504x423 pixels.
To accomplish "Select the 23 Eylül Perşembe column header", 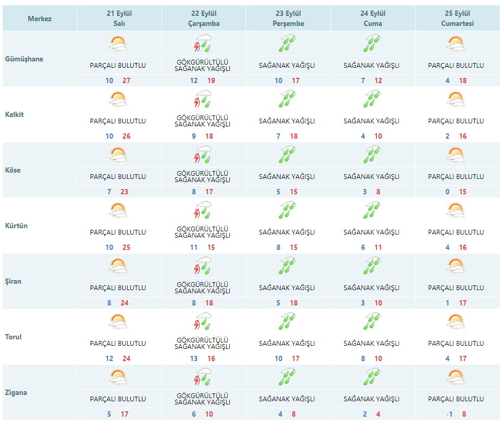I will coord(288,19).
